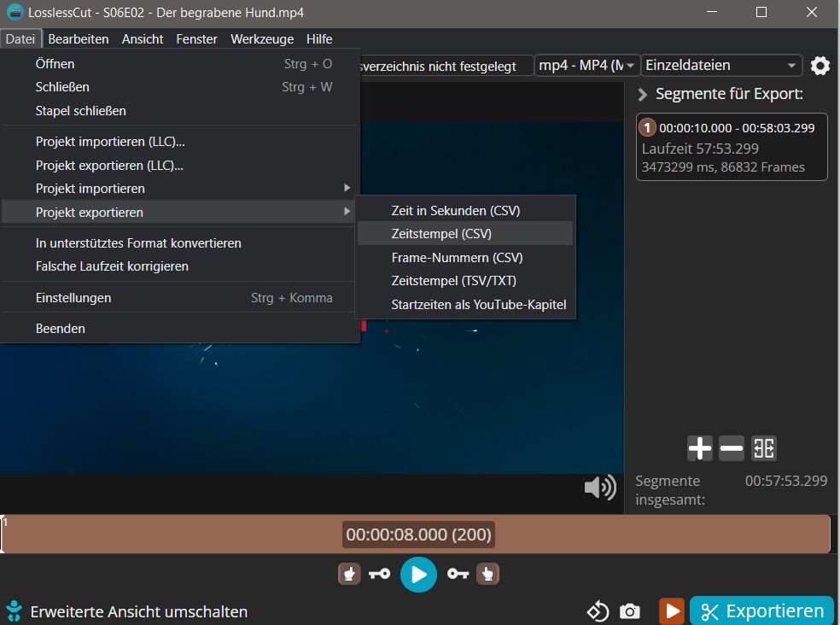
Task: Expand the Segmente für Export chevron
Action: point(642,94)
